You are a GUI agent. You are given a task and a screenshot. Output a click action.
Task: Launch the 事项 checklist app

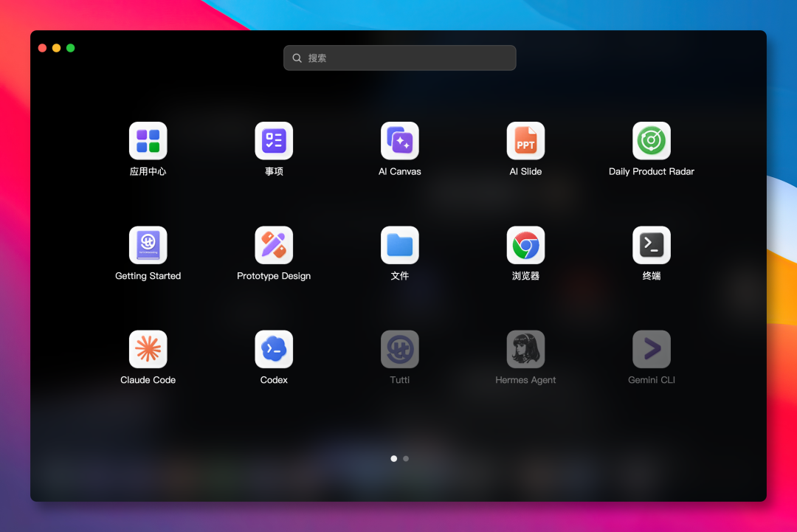[274, 141]
